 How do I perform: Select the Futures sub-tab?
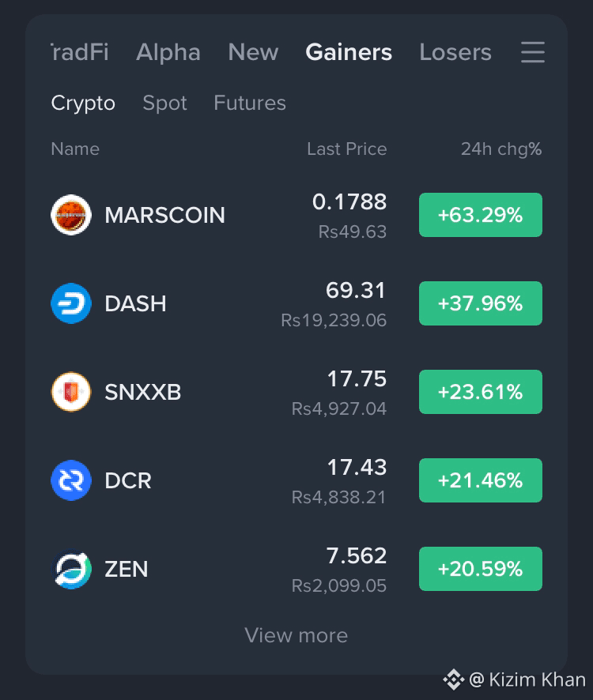(x=250, y=103)
